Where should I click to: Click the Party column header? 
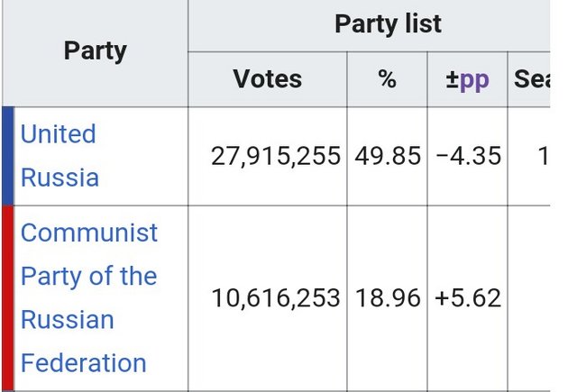click(96, 53)
